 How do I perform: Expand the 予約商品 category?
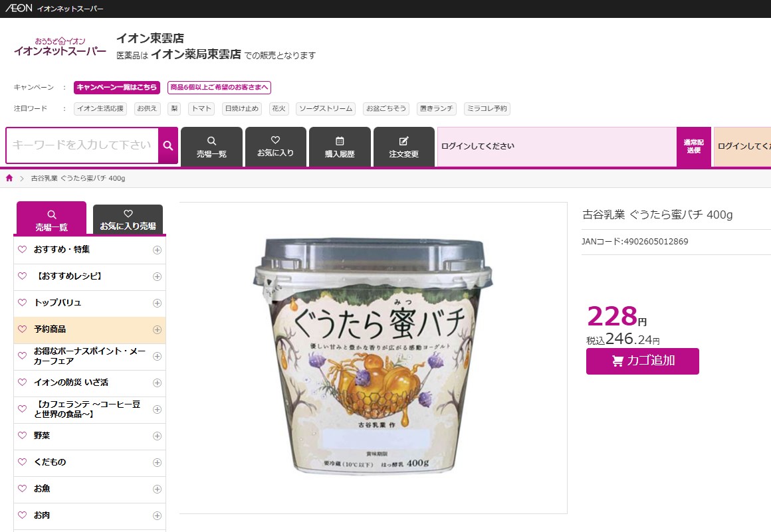[x=157, y=329]
